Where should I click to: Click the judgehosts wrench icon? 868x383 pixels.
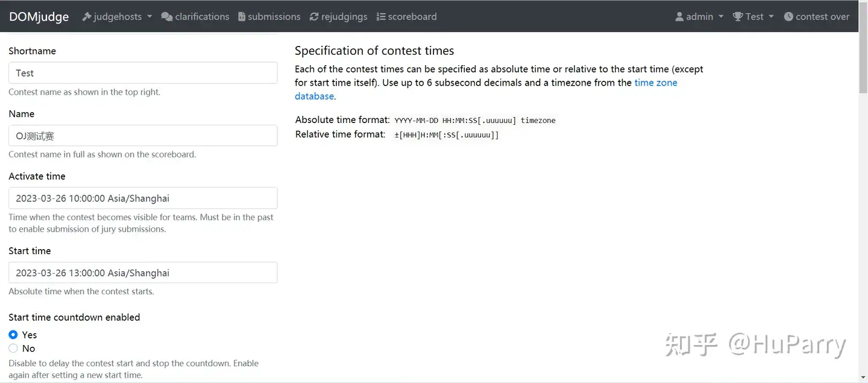[x=87, y=17]
